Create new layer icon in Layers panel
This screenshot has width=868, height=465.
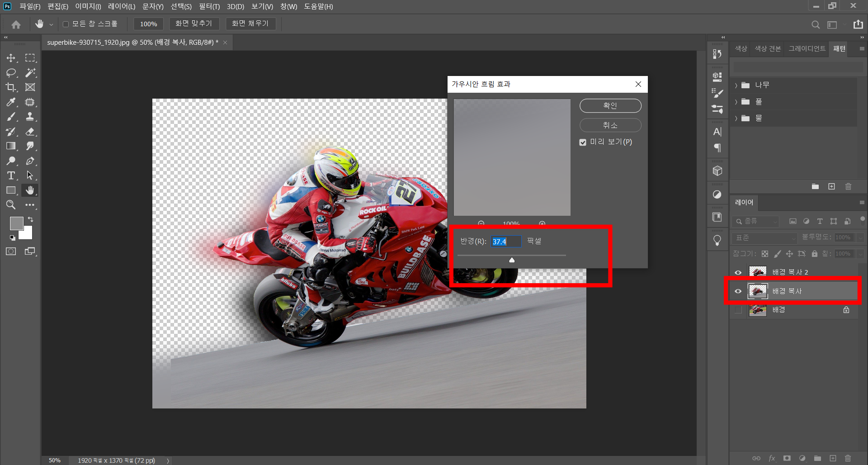pyautogui.click(x=833, y=458)
